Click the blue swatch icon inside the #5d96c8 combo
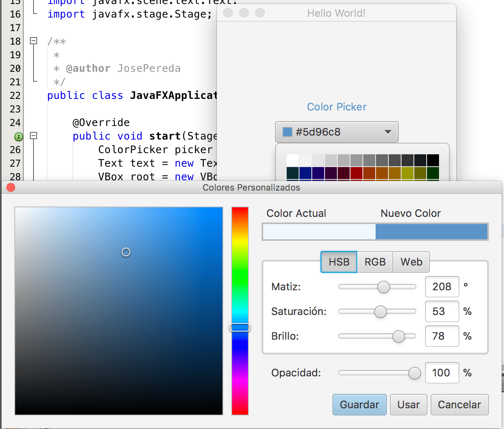Screen dimensions: 504x429 [x=287, y=132]
